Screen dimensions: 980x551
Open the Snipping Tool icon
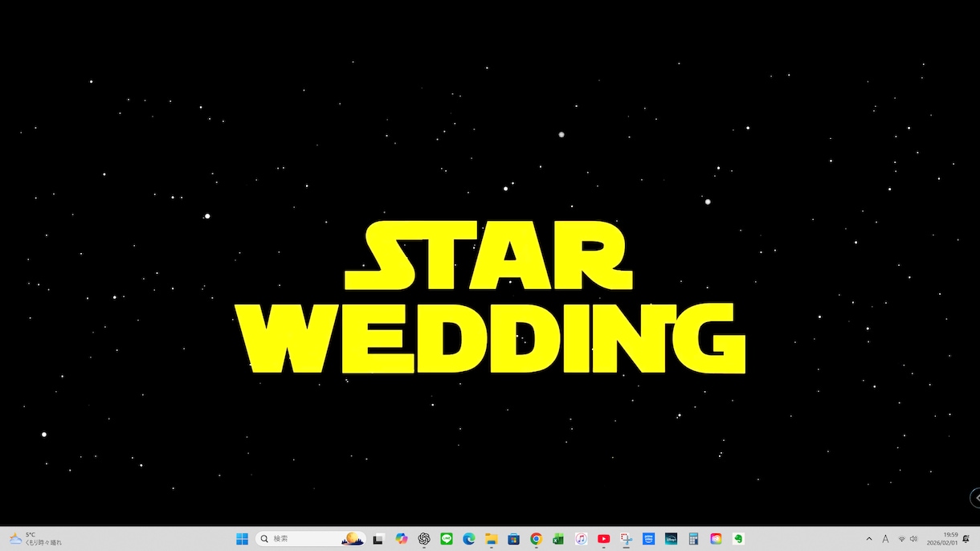pyautogui.click(x=626, y=539)
